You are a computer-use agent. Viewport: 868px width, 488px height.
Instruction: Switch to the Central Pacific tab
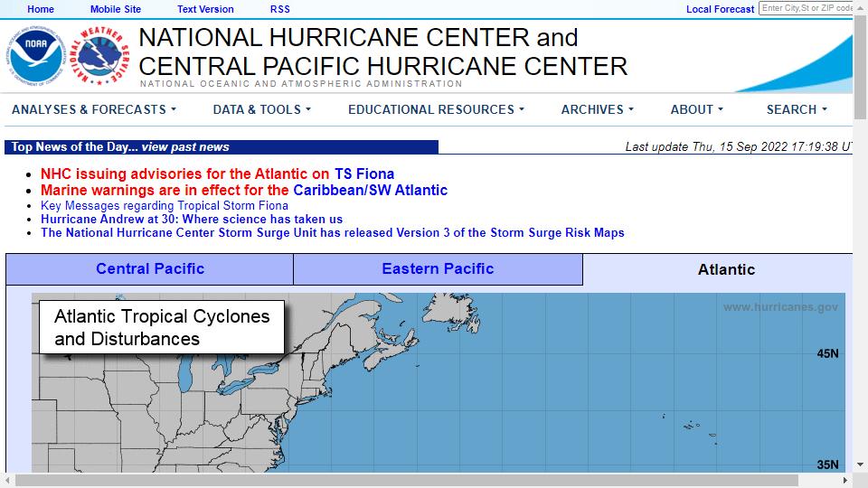coord(150,269)
